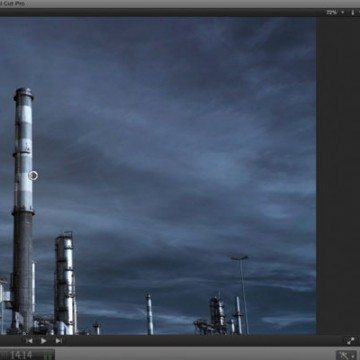Sample the small striped chimney in center

(149, 313)
